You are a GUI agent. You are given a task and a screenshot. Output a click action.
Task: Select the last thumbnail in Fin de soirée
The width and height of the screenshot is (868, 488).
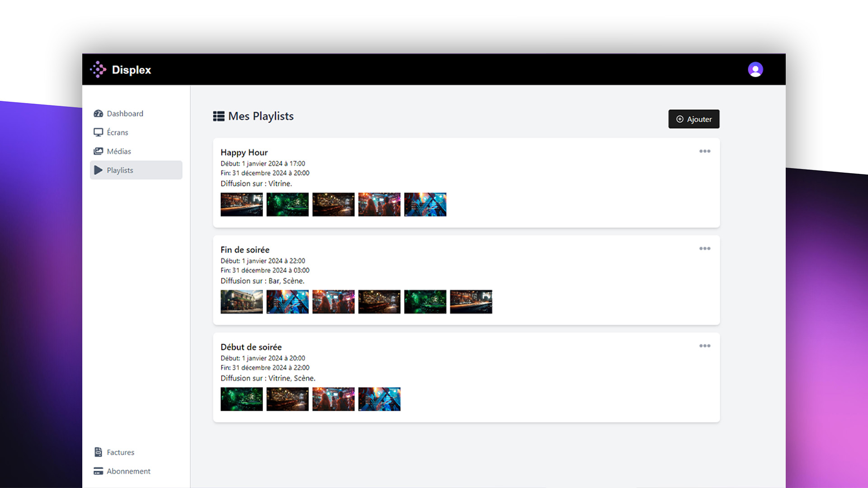471,301
